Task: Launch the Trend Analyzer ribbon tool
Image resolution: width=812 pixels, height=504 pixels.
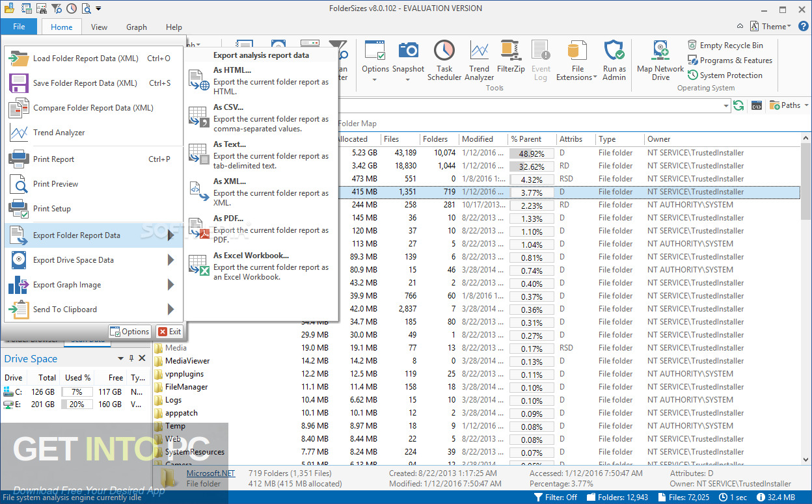Action: pos(479,60)
